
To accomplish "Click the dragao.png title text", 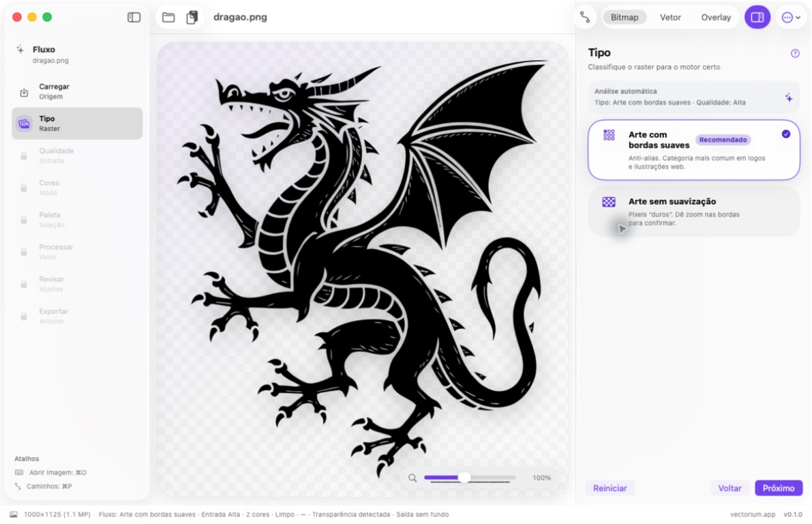I will pyautogui.click(x=240, y=17).
